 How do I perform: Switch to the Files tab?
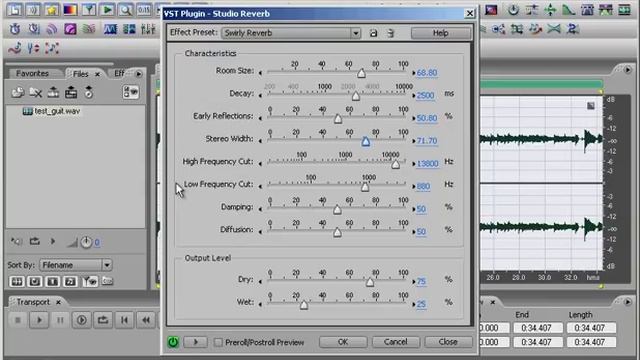[x=80, y=74]
